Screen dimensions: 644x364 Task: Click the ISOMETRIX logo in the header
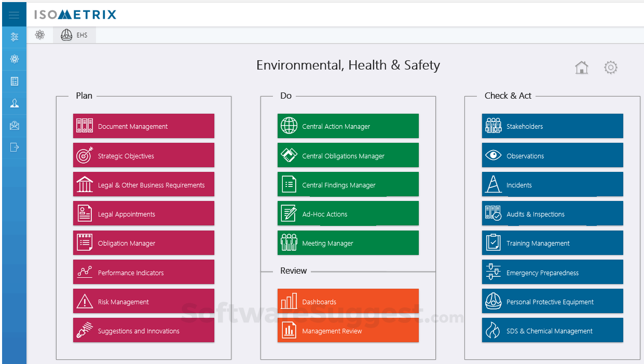pyautogui.click(x=74, y=15)
